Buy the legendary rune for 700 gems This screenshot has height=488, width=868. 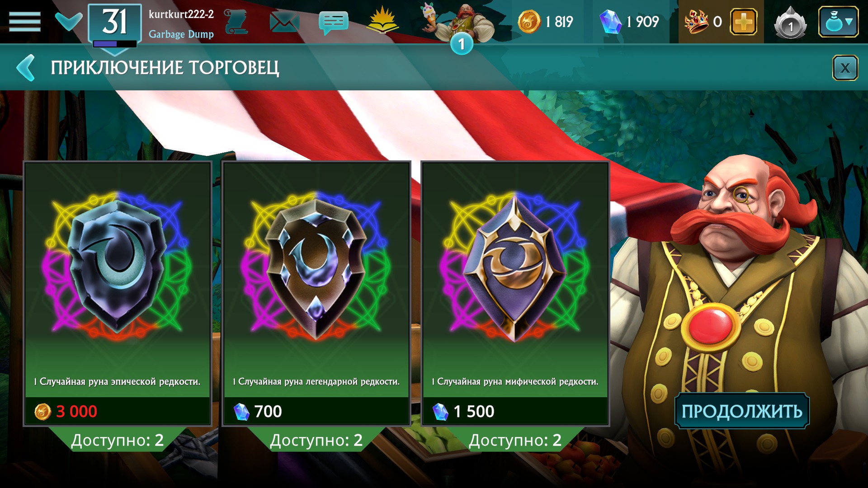point(316,411)
